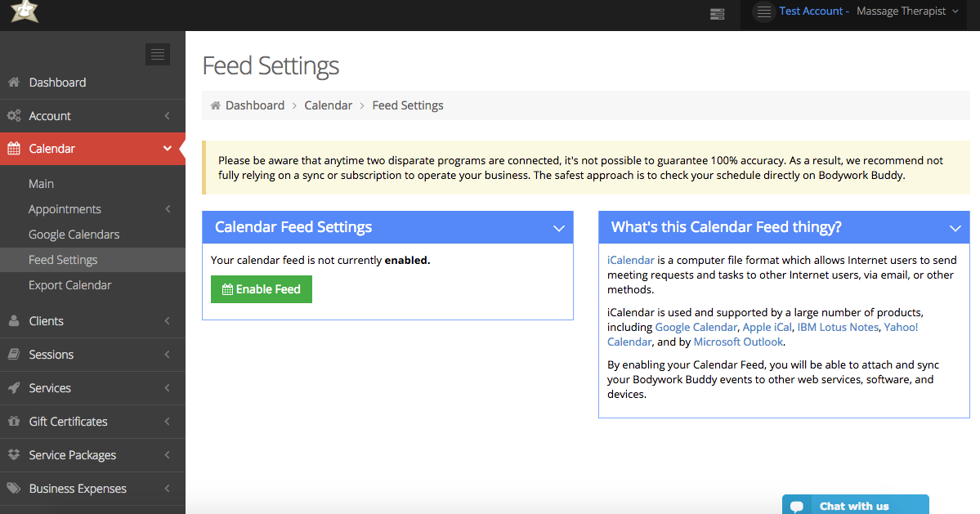The image size is (980, 514).
Task: Click the server icon in top bar
Action: click(x=717, y=13)
